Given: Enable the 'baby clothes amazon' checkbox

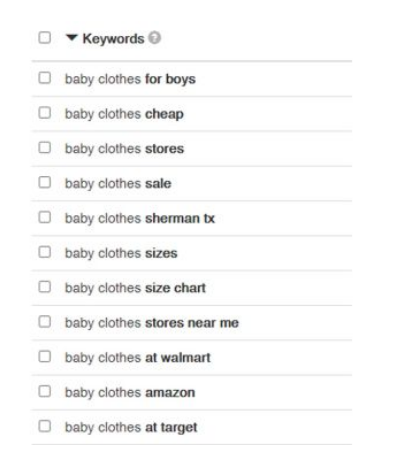Looking at the screenshot, I should click(x=45, y=392).
